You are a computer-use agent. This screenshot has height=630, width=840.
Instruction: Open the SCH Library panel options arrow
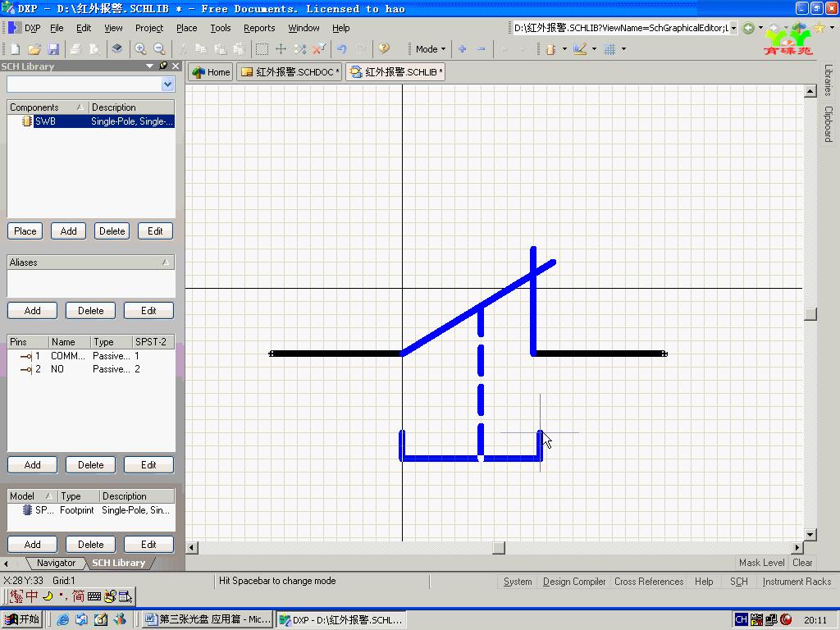[149, 66]
